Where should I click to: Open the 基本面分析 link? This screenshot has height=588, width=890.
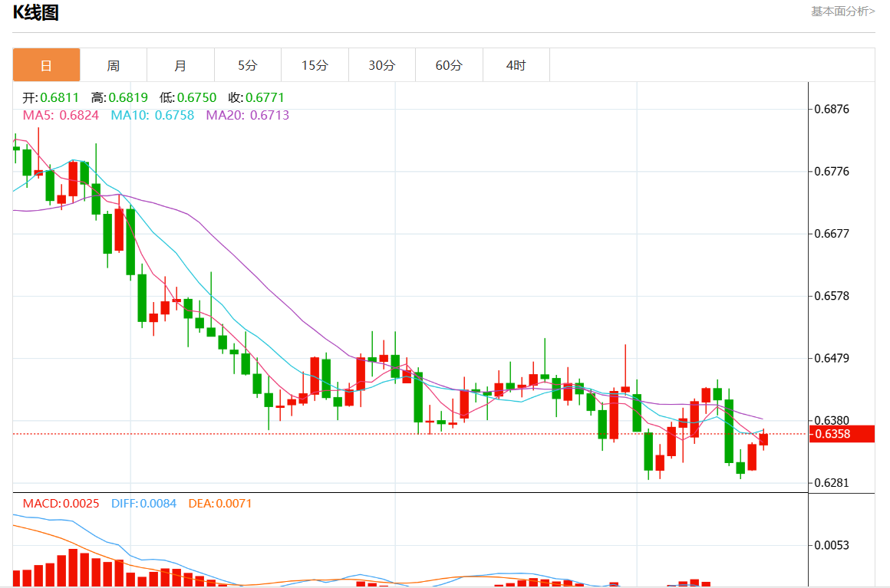click(842, 11)
